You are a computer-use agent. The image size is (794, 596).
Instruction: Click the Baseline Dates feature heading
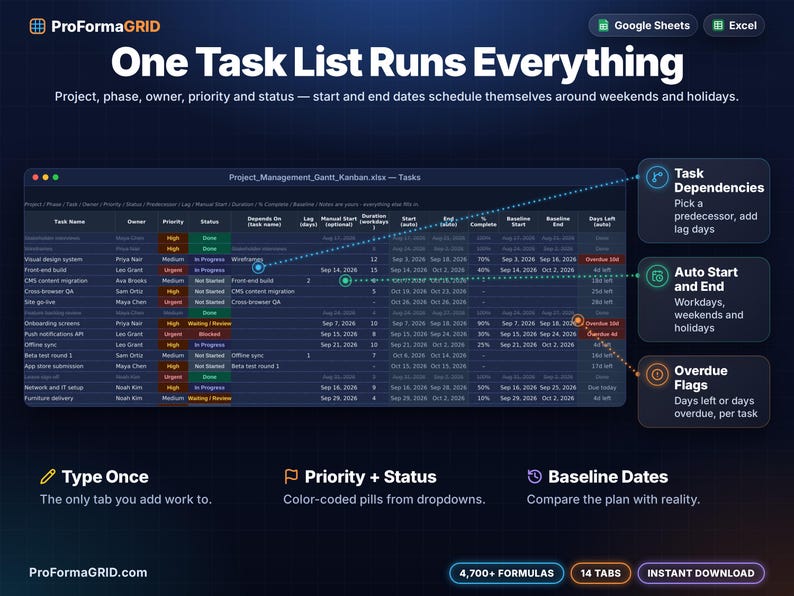pyautogui.click(x=608, y=476)
